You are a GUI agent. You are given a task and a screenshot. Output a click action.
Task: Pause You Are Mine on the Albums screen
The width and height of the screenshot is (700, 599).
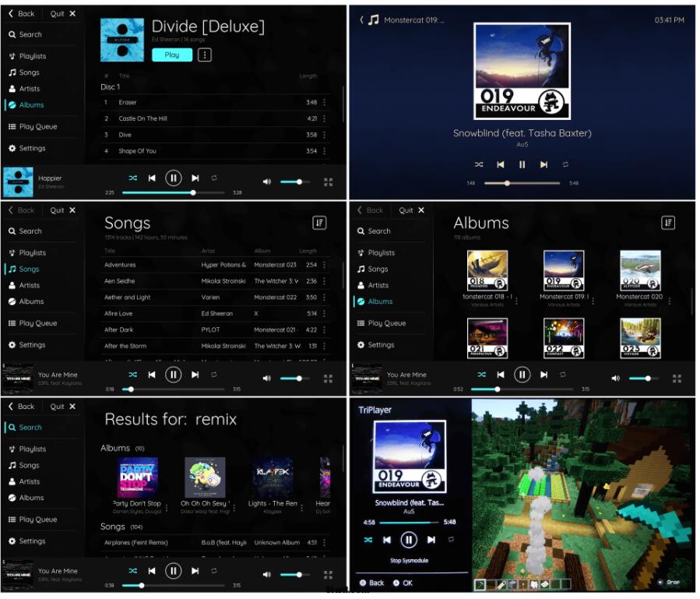(x=522, y=375)
